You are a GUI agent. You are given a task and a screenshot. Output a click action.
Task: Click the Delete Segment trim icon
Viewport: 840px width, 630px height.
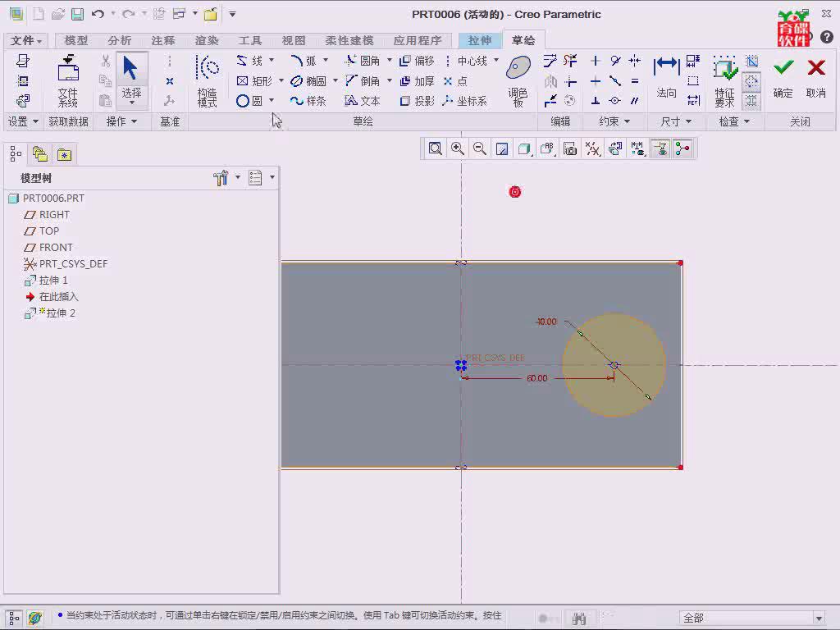point(570,61)
